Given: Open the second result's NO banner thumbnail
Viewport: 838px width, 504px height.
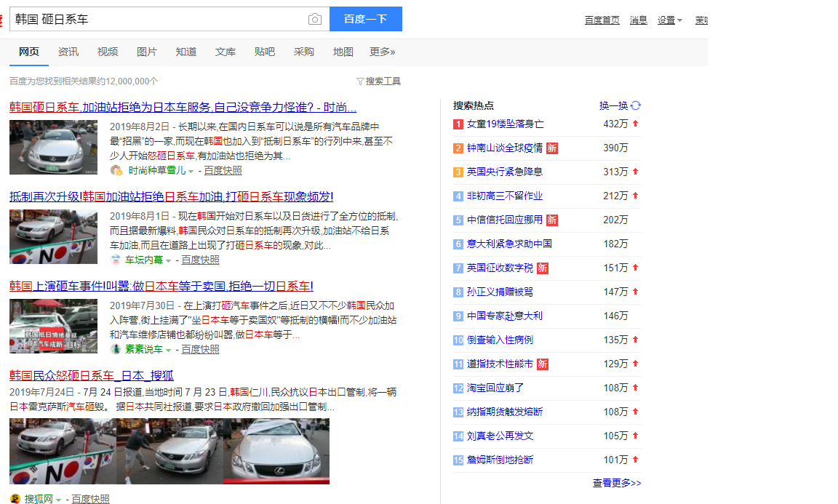Looking at the screenshot, I should point(53,237).
